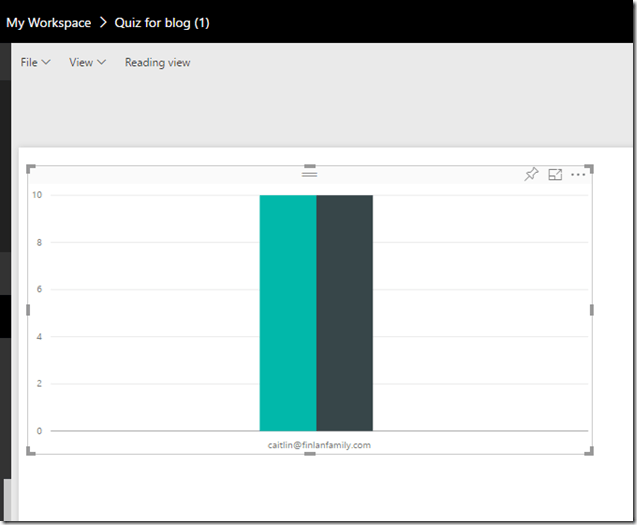Click the top-right corner resize handle
The height and width of the screenshot is (525, 637).
[x=590, y=168]
